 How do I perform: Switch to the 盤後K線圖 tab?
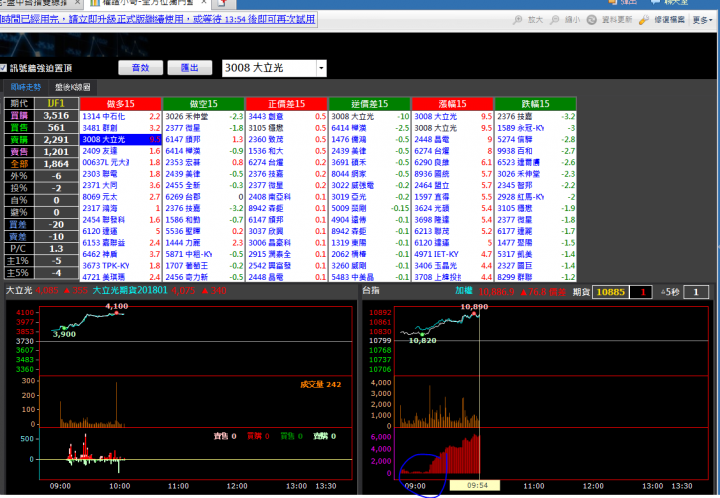[x=75, y=87]
